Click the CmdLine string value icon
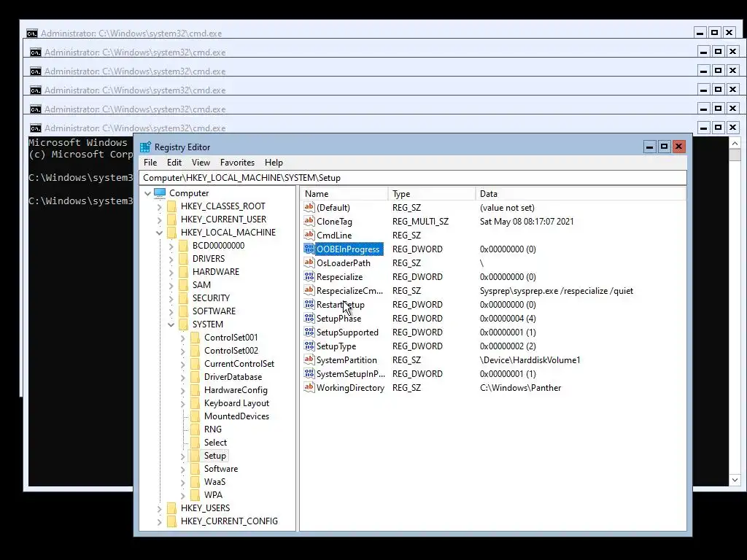Screen dimensions: 747x560 (309, 235)
